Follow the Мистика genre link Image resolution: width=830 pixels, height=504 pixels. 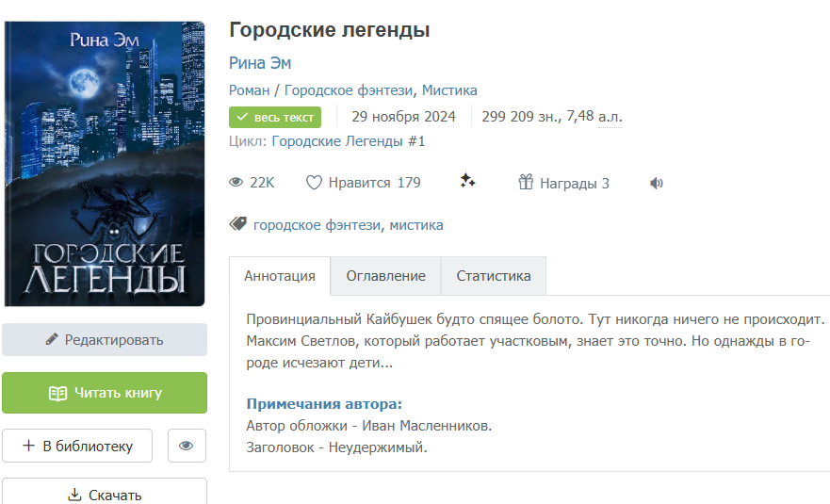(x=449, y=90)
